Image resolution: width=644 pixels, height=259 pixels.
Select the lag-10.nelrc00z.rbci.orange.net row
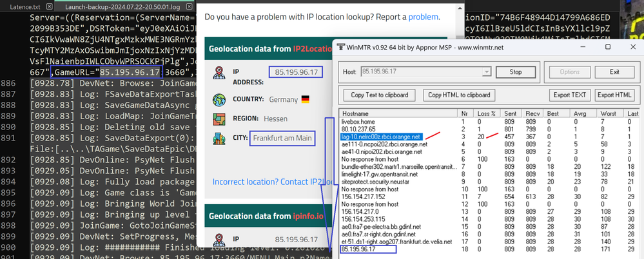[382, 137]
